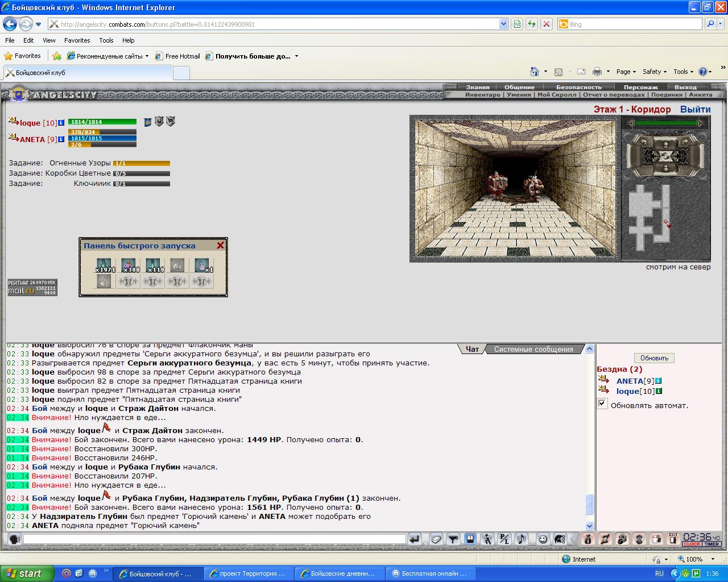Click the private-message arrow beside ANETA in online list
Viewport: 728px width, 582px height.
click(603, 380)
